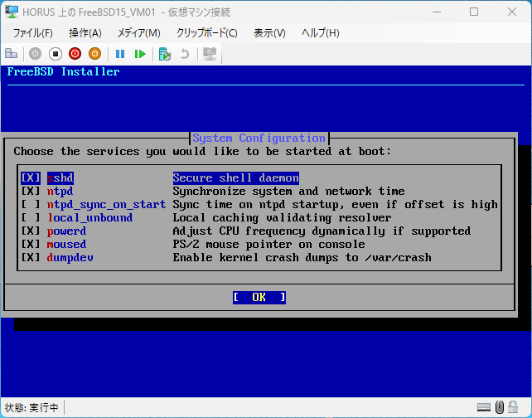Pause the virtual machine
Viewport: 532px width, 418px height.
120,54
